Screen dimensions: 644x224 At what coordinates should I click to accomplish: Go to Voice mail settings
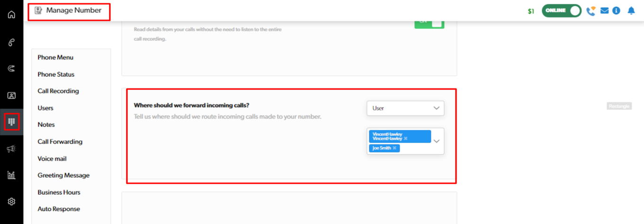click(52, 159)
